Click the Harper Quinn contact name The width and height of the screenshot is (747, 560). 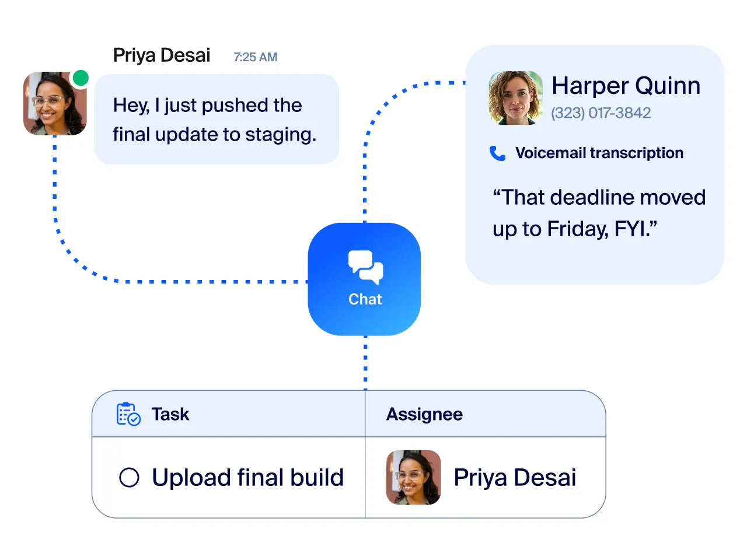(x=626, y=86)
